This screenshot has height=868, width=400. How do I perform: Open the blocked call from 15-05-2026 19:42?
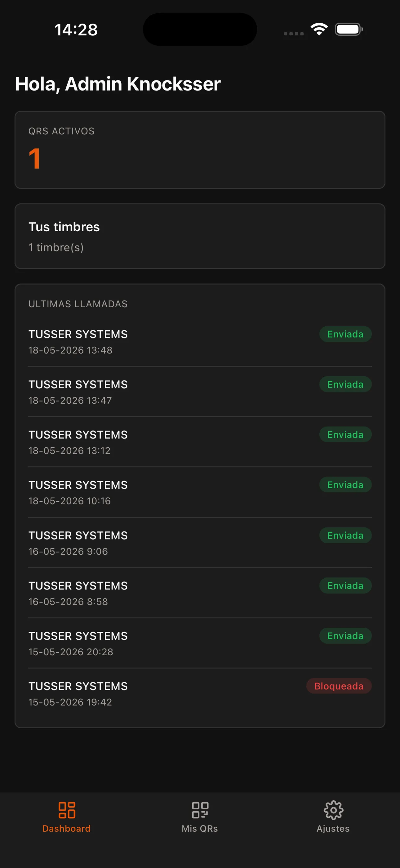200,694
